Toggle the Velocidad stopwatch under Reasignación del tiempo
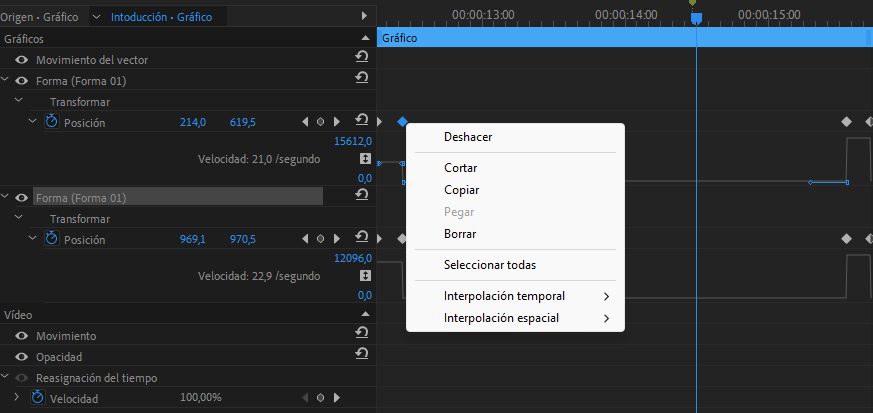This screenshot has height=413, width=873. coord(38,398)
